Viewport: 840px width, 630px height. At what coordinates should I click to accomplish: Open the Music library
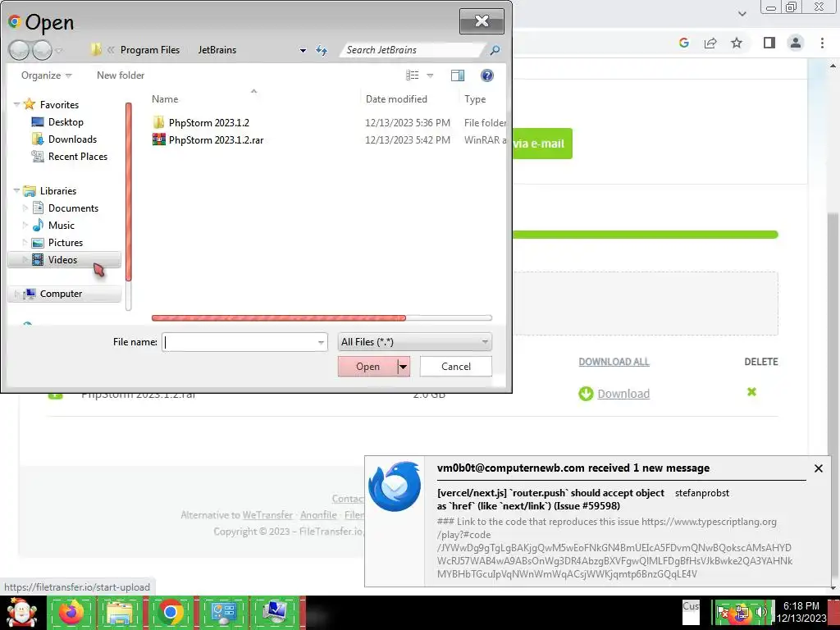tap(61, 226)
